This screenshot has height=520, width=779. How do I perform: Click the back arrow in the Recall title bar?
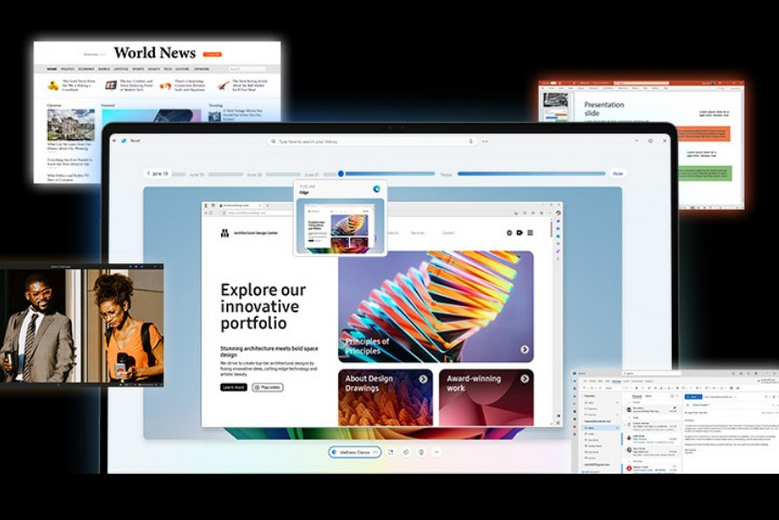(x=115, y=141)
